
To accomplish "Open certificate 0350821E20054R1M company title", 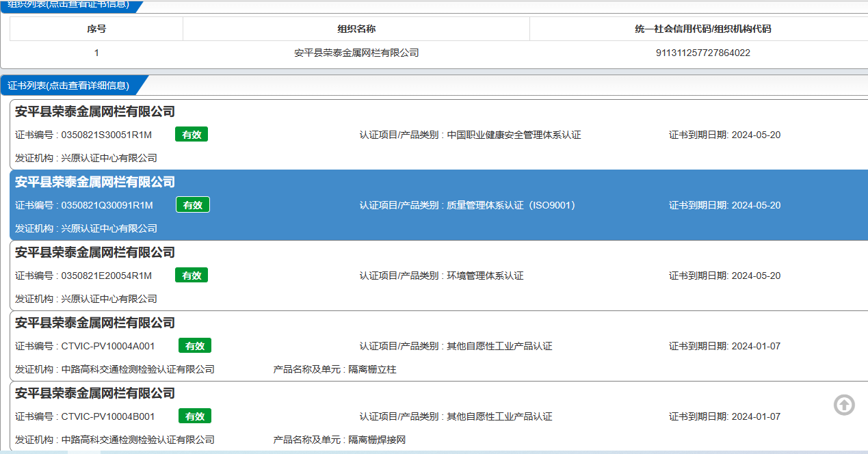I will coord(95,252).
